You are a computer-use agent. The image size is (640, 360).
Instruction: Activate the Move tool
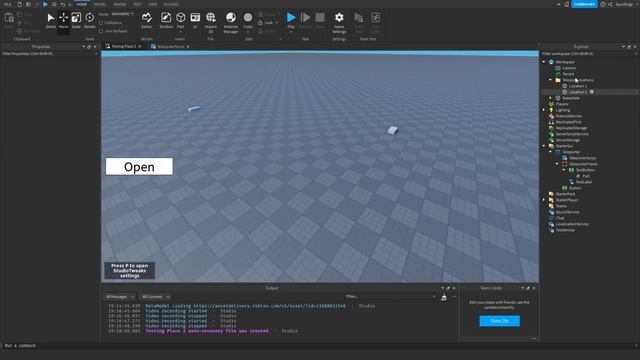pos(63,20)
